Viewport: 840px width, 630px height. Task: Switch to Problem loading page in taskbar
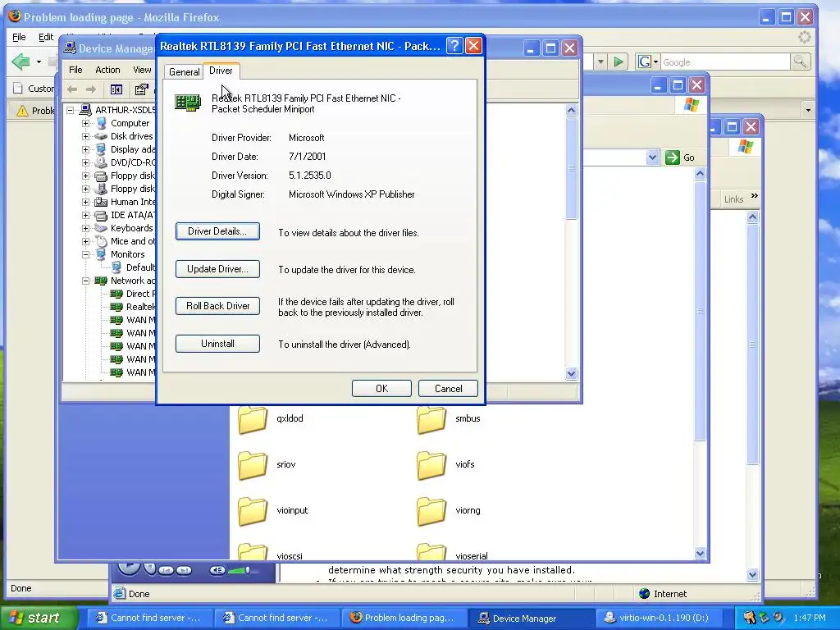403,619
